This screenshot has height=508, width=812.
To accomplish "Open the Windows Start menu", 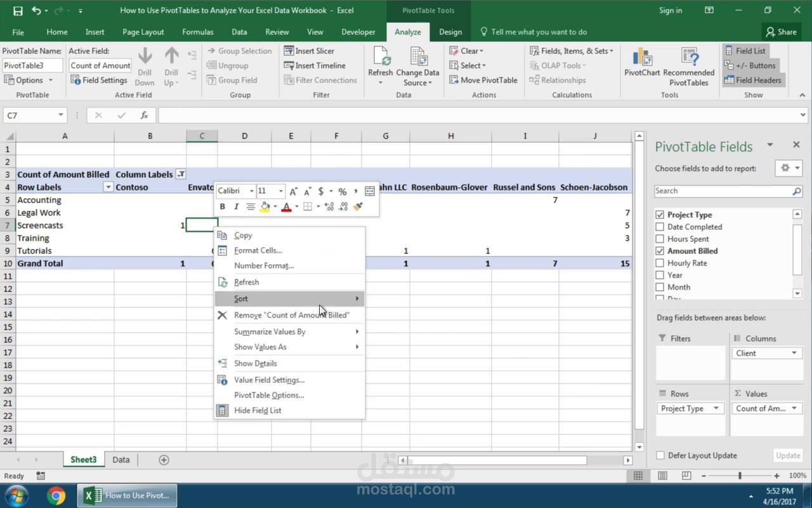I will 17,495.
